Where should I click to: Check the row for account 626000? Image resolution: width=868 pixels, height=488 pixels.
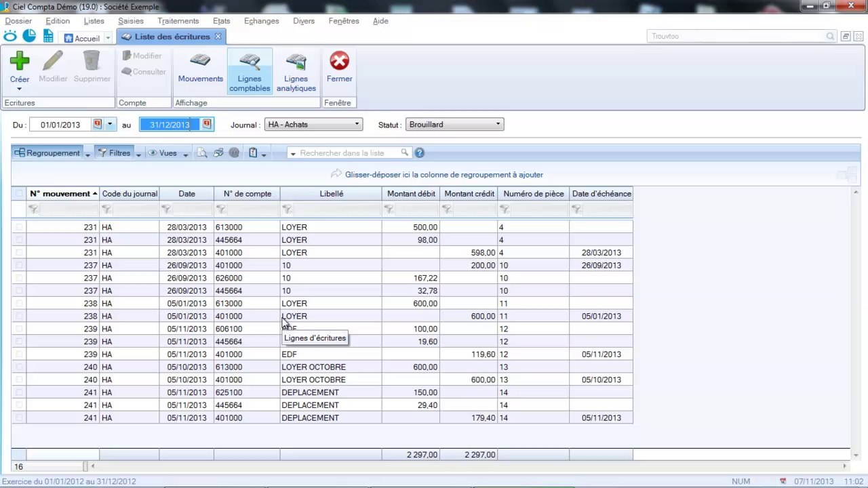[x=19, y=278]
